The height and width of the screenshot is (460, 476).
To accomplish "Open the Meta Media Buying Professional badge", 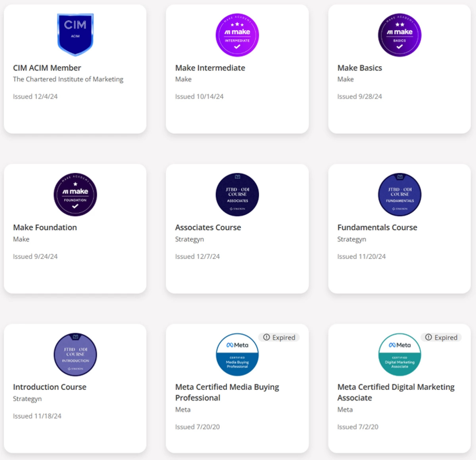I will pyautogui.click(x=237, y=354).
